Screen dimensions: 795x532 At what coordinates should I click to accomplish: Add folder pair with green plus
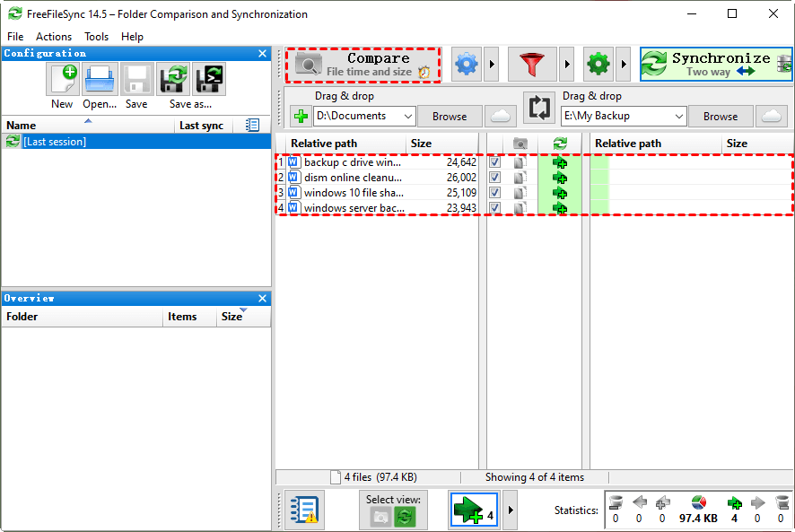(301, 116)
